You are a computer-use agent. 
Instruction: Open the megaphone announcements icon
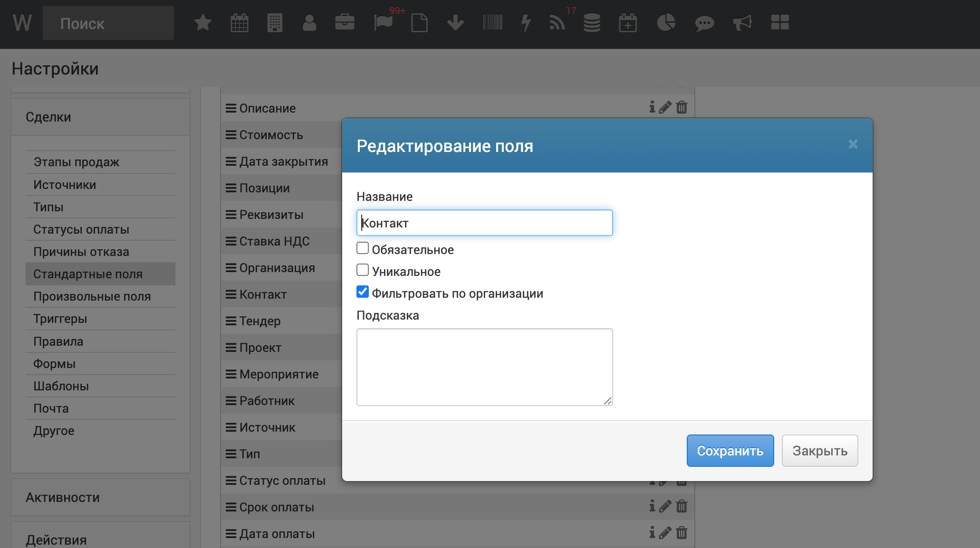(742, 22)
